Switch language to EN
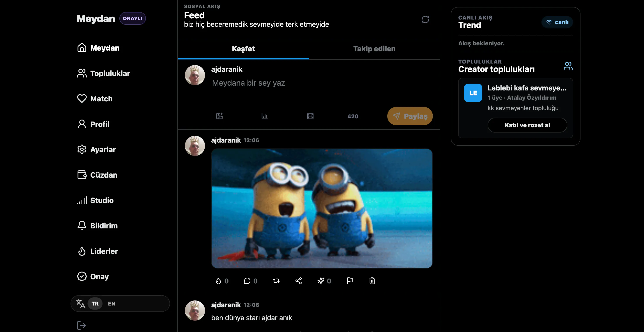Image resolution: width=644 pixels, height=332 pixels. (x=111, y=304)
